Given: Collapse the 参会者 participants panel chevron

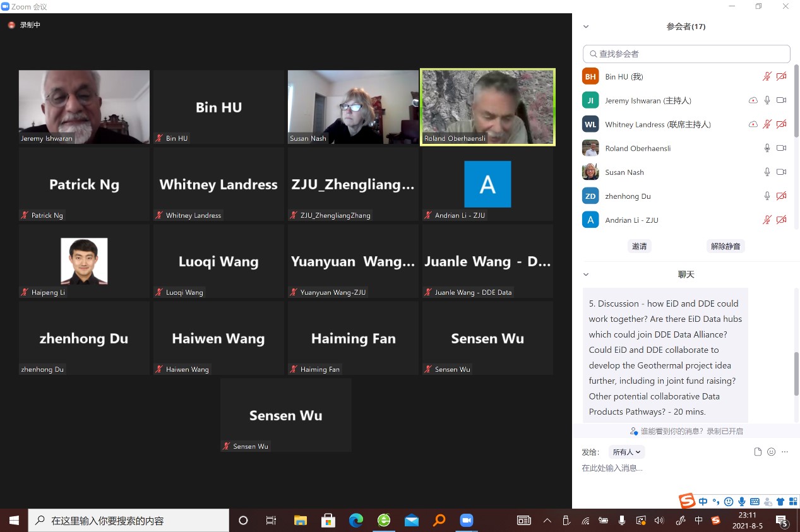Looking at the screenshot, I should [x=586, y=27].
